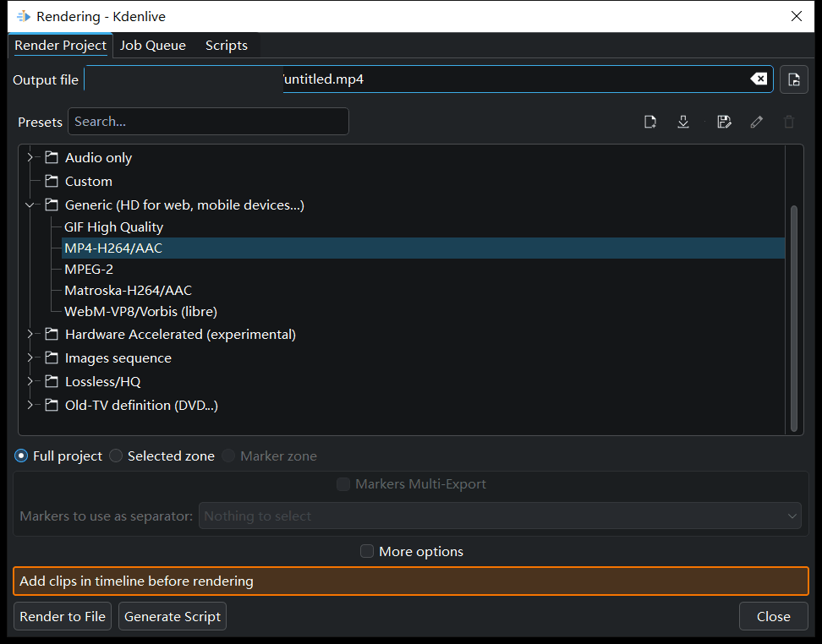Screen dimensions: 822x644
Task: Select the WebM-VP8/Vorbis (libre) preset
Action: click(x=140, y=311)
